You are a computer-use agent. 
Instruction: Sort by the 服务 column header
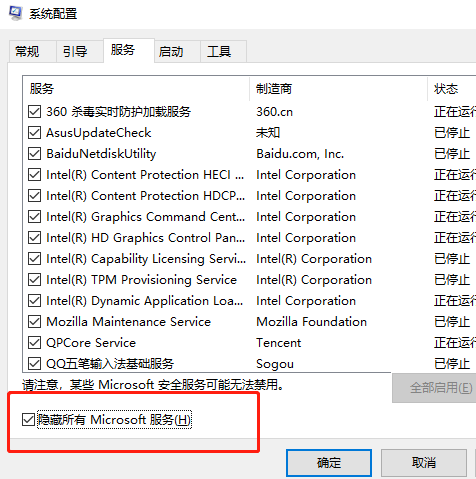point(136,89)
